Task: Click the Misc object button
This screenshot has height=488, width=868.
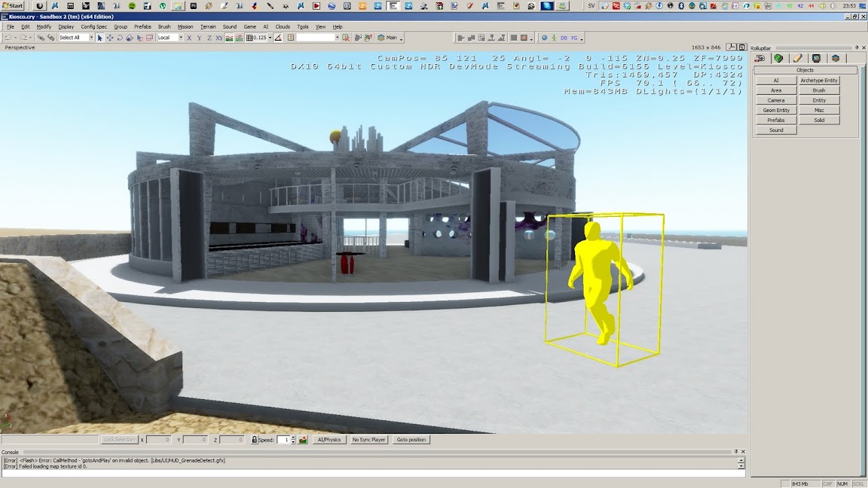Action: pos(819,110)
